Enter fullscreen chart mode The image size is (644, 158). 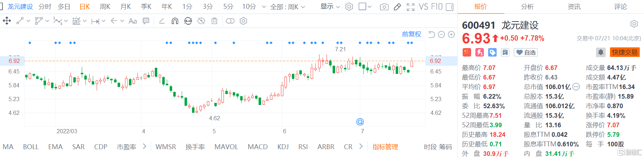coord(411,7)
